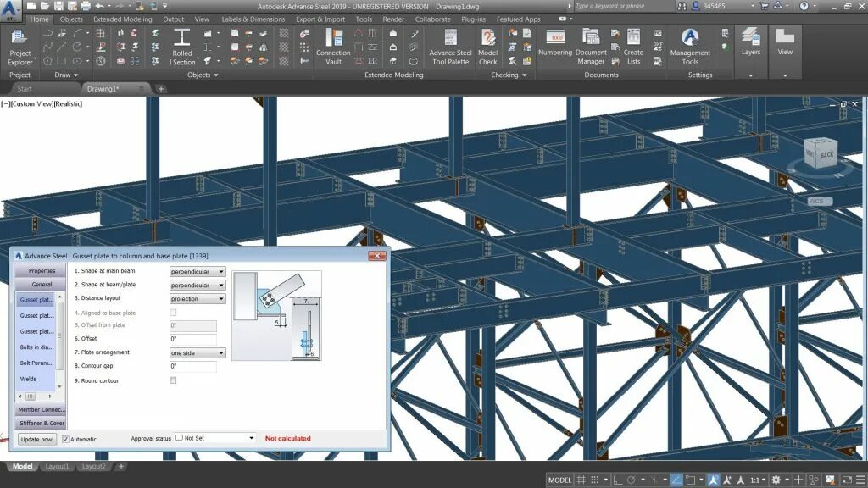
Task: Run the Model Check tool
Action: click(487, 47)
